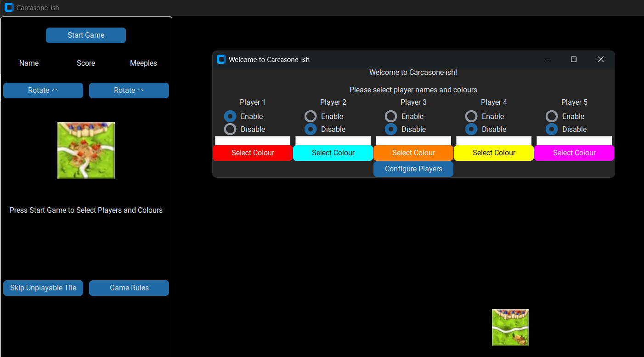Click Configure Players button
Viewport: 644px width, 357px height.
pyautogui.click(x=413, y=169)
